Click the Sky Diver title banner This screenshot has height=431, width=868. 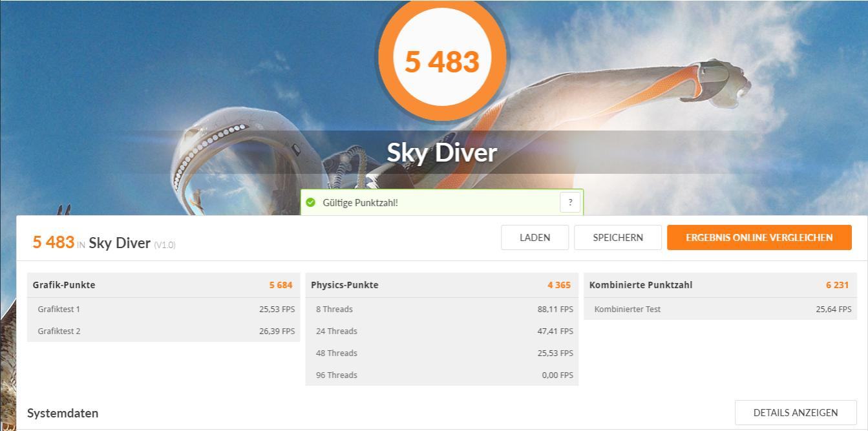click(442, 152)
